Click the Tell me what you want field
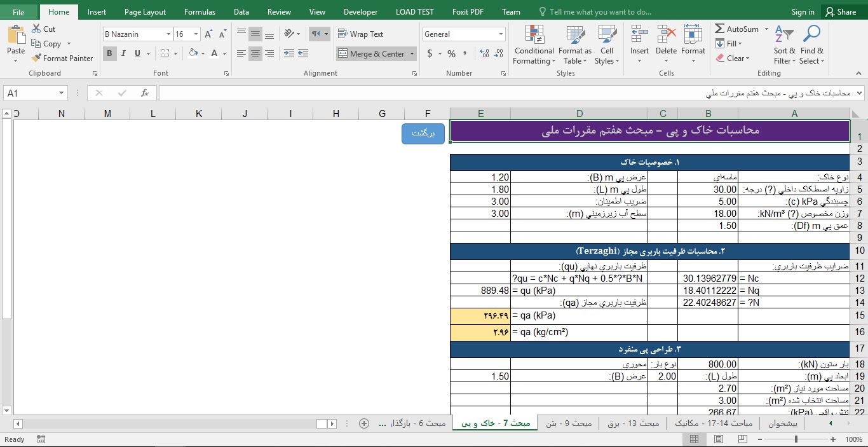868x447 pixels. point(600,12)
